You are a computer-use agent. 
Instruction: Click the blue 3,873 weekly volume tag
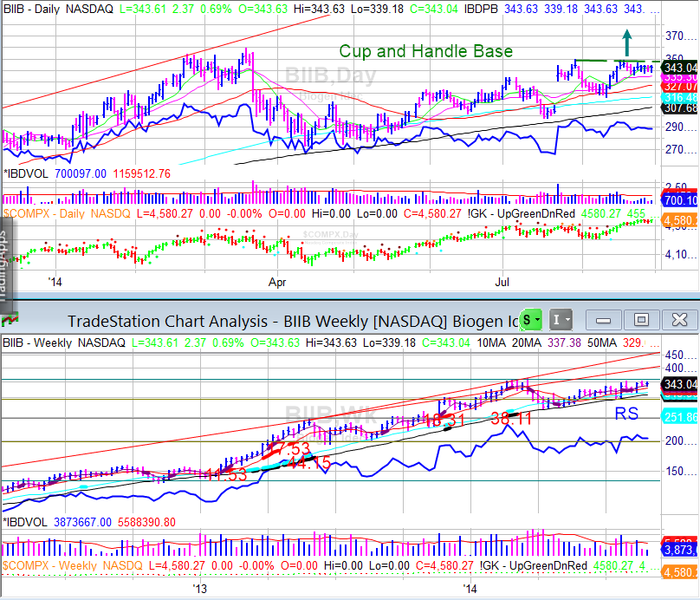point(679,550)
